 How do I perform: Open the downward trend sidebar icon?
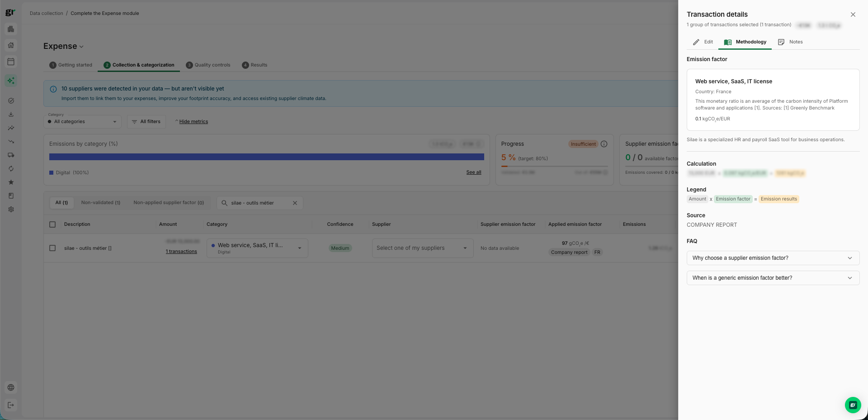(x=11, y=142)
